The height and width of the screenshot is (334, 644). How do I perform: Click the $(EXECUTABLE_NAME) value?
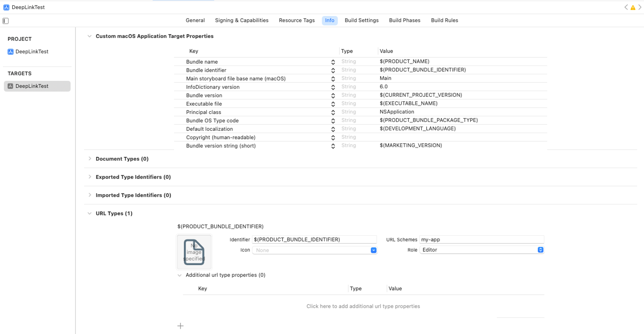(409, 103)
